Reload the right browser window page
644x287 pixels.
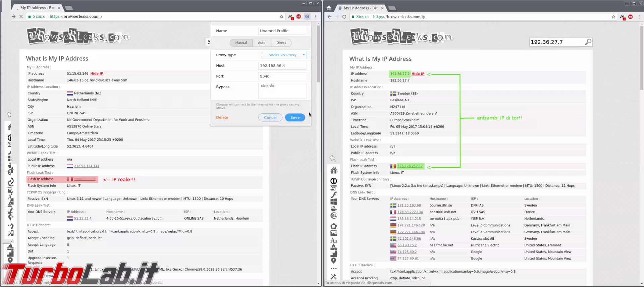tap(344, 17)
